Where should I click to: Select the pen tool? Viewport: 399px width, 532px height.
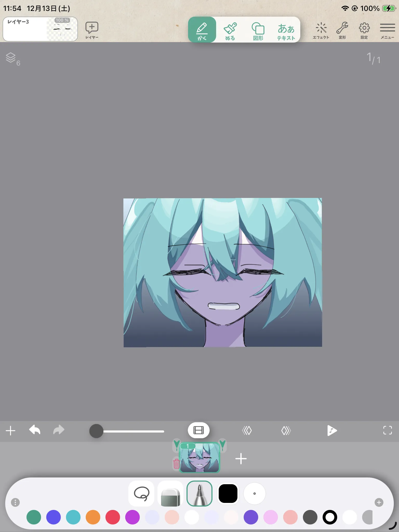pos(199,494)
